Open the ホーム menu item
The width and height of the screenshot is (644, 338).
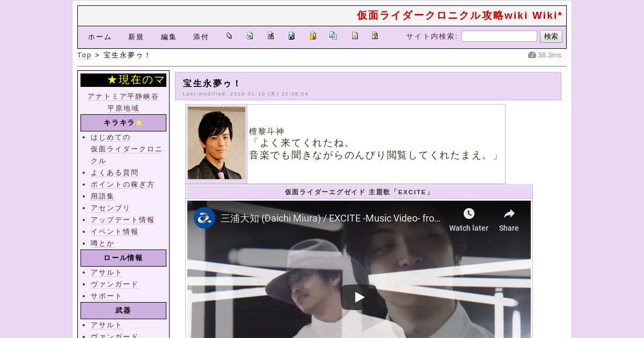pos(100,37)
